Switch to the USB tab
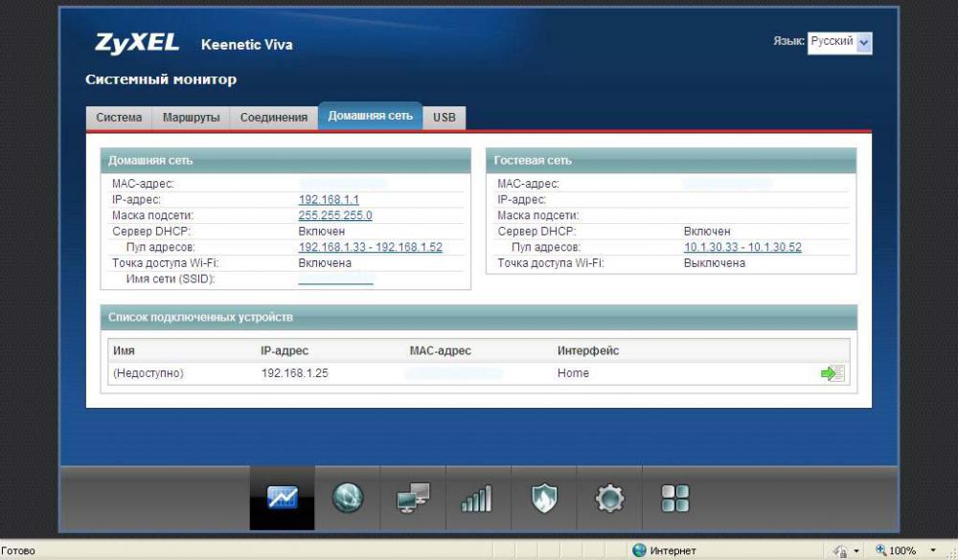 pos(445,118)
